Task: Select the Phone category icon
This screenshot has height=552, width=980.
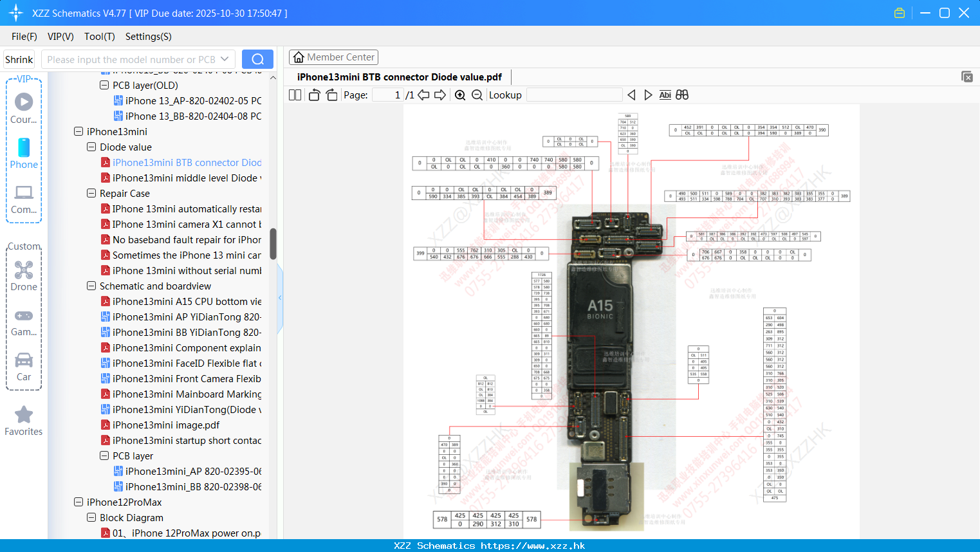Action: coord(24,154)
